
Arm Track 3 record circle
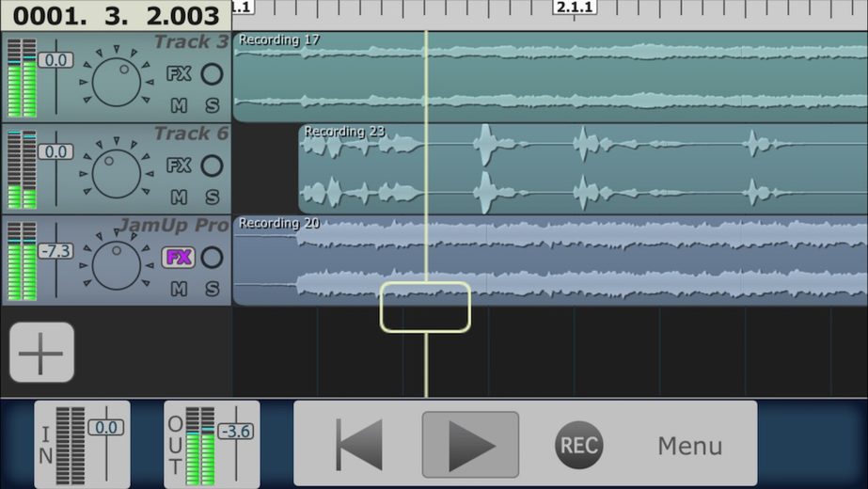pyautogui.click(x=212, y=73)
